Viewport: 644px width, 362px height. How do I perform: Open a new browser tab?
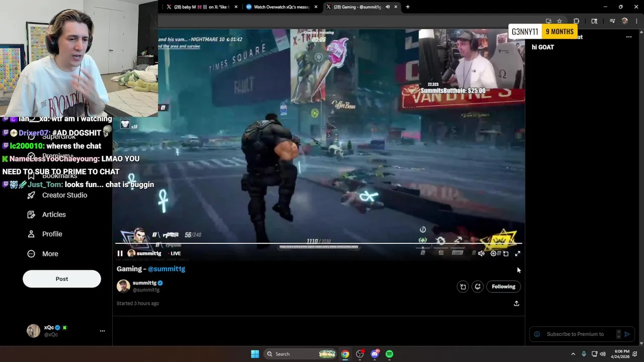(408, 7)
